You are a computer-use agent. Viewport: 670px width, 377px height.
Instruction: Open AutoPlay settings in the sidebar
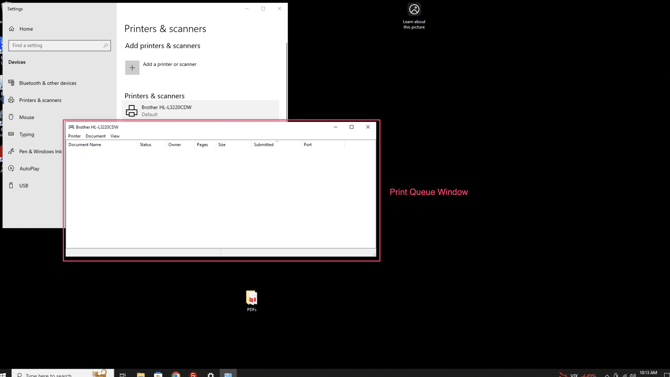(24, 168)
